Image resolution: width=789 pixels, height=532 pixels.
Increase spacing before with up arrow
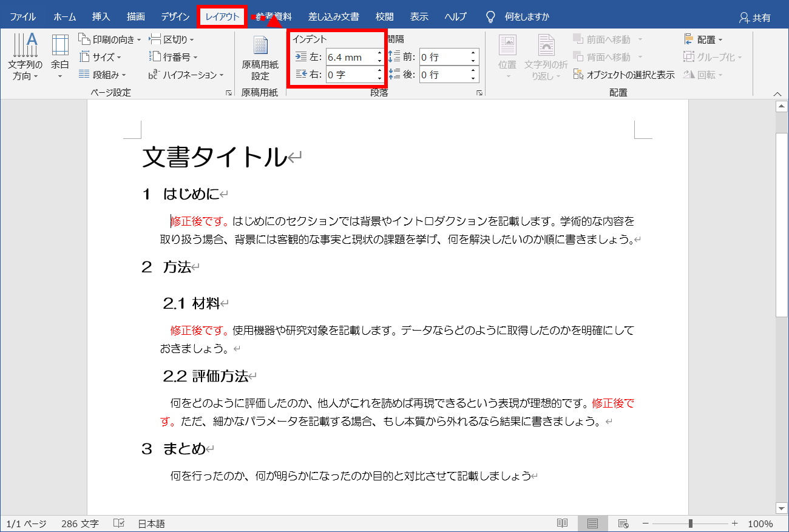tap(473, 53)
